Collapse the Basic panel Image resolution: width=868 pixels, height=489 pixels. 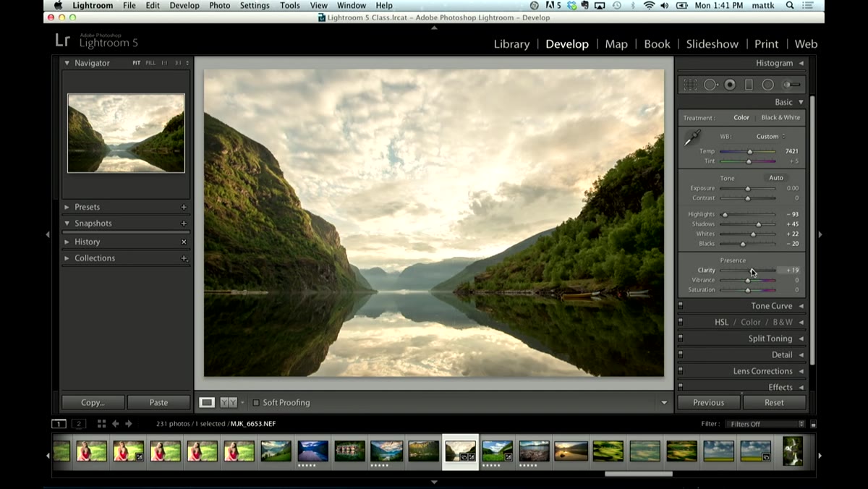801,103
